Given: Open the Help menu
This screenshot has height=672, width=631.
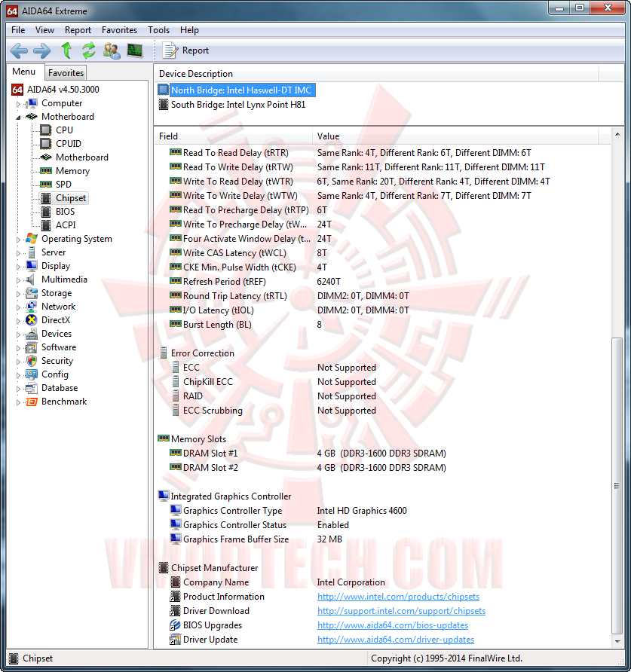Looking at the screenshot, I should coord(189,30).
